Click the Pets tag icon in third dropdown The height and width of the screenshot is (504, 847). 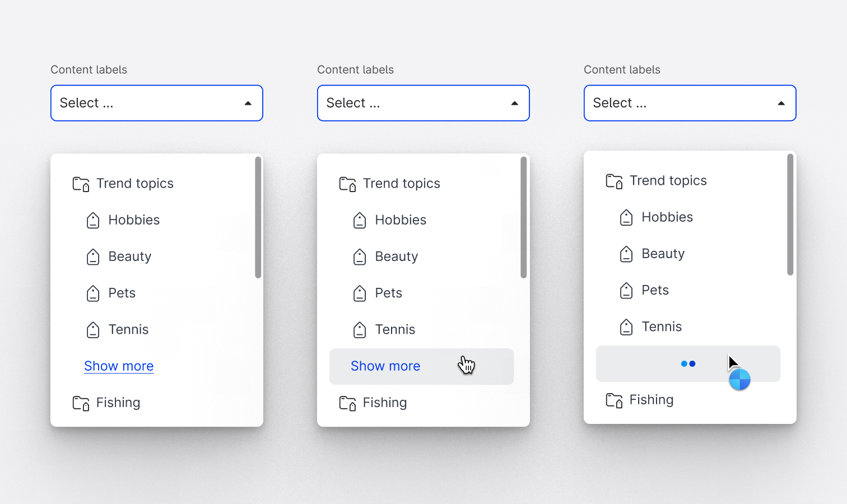coord(626,290)
